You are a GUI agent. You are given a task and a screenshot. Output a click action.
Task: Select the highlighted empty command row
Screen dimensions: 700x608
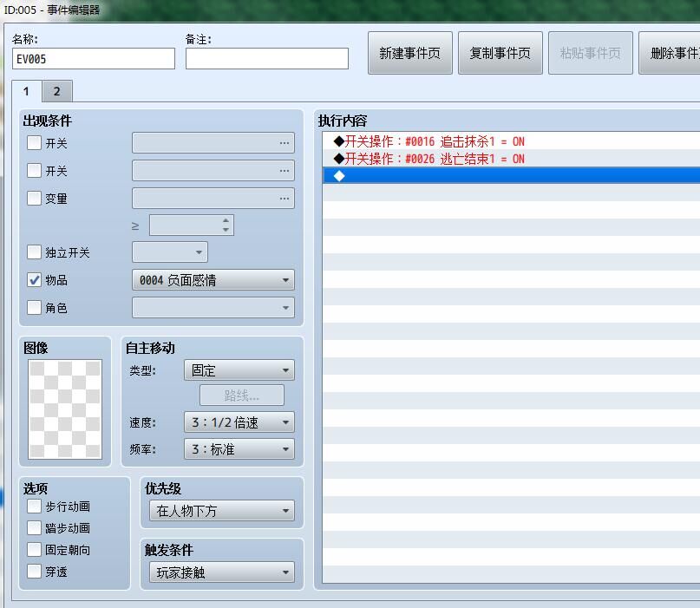511,176
